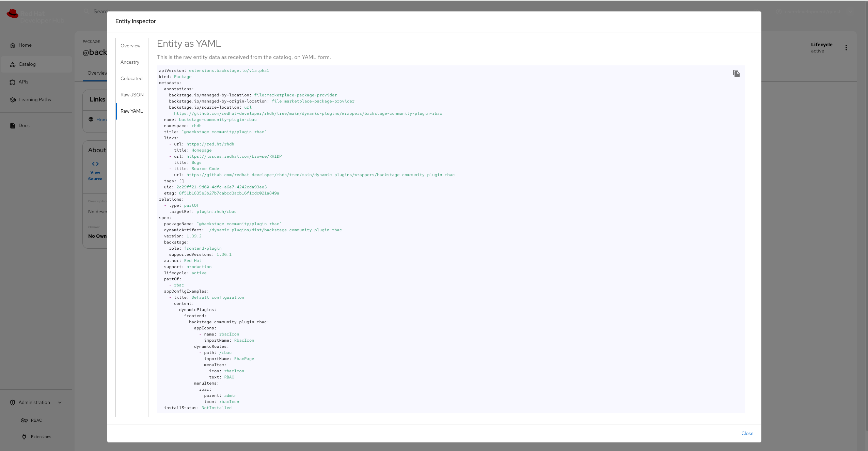Click the Home sidebar icon

(x=13, y=45)
